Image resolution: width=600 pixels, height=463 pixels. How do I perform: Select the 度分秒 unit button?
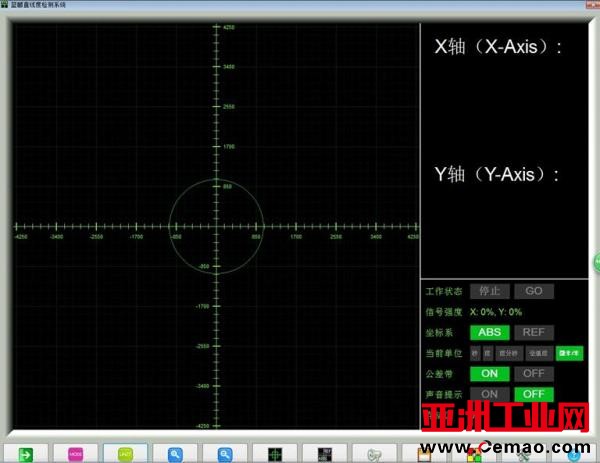[509, 353]
